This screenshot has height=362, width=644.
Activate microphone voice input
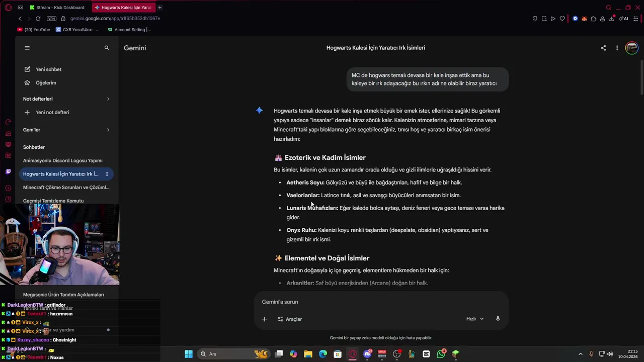tap(498, 319)
